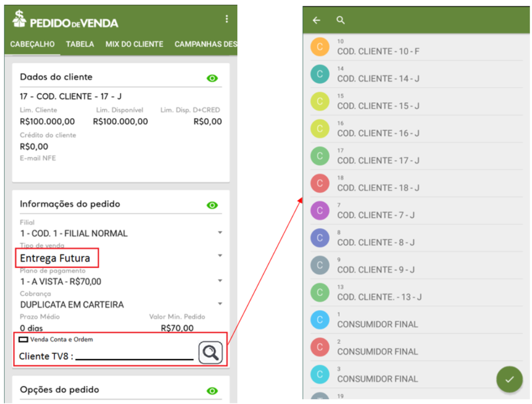
Task: Open Plano de pagamento dropdown arrow
Action: click(220, 281)
